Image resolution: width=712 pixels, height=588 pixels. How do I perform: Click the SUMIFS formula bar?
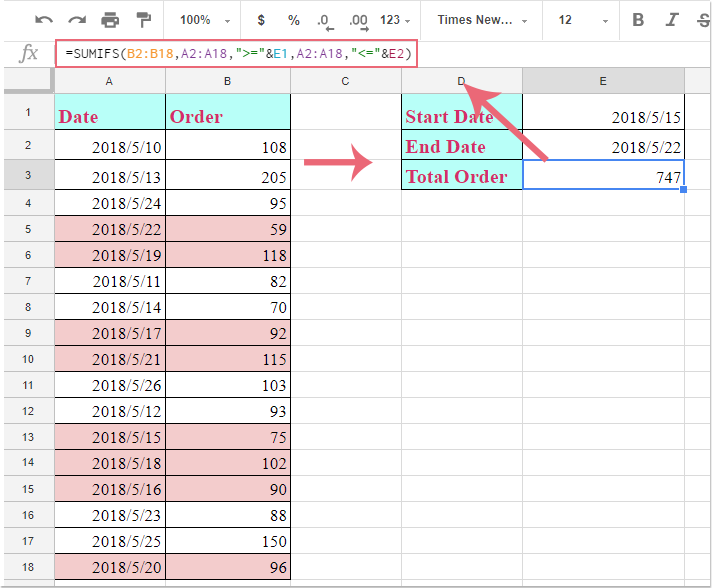[x=235, y=52]
